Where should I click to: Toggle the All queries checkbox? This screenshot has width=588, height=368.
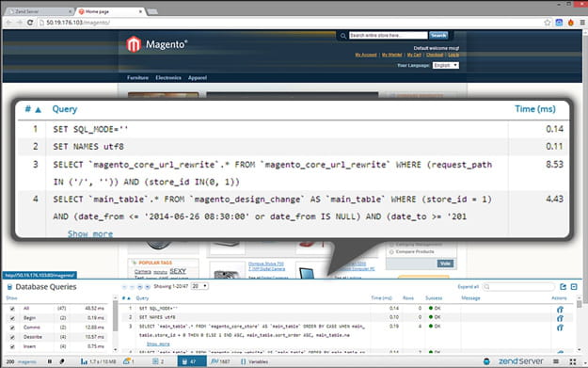(12, 309)
